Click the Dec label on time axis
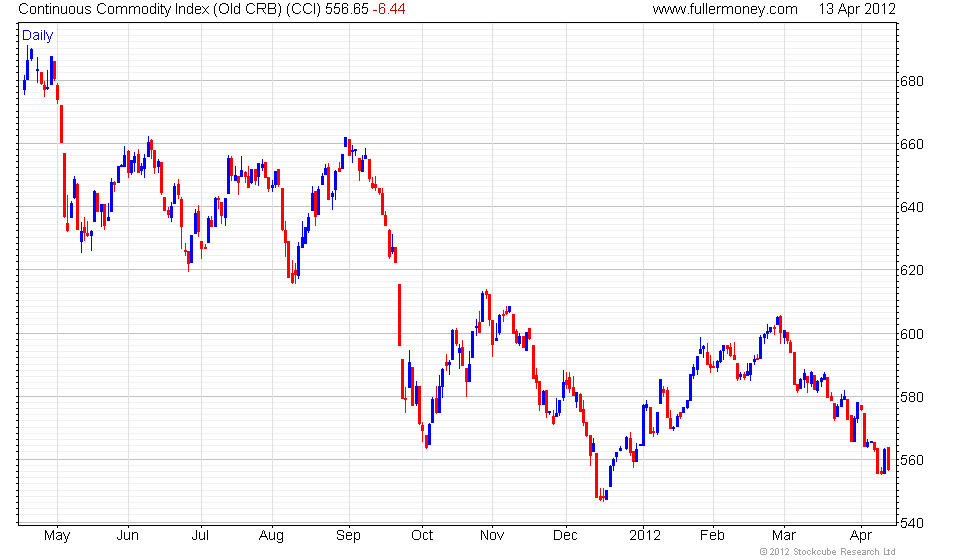Screen dimensions: 980x560 click(x=566, y=536)
